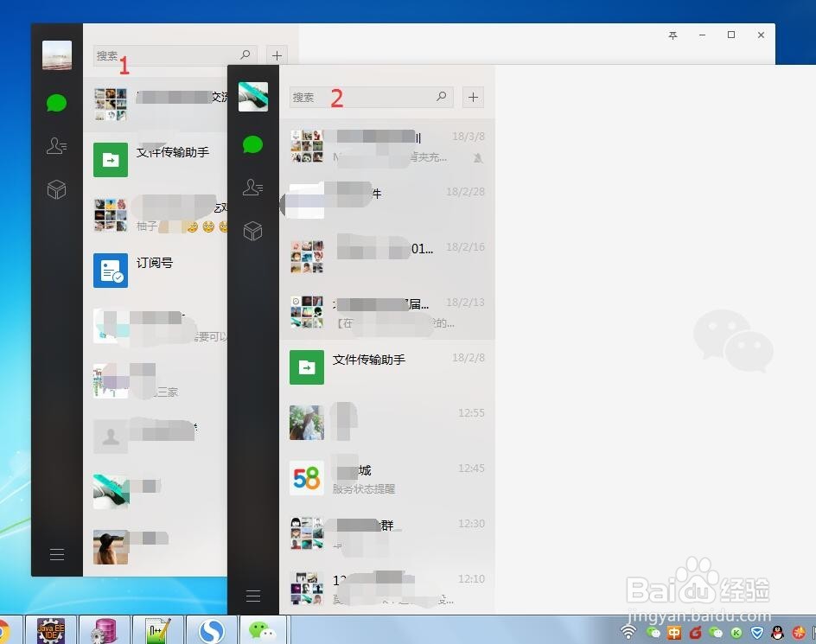
Task: Click plus button beside front window search
Action: click(473, 97)
